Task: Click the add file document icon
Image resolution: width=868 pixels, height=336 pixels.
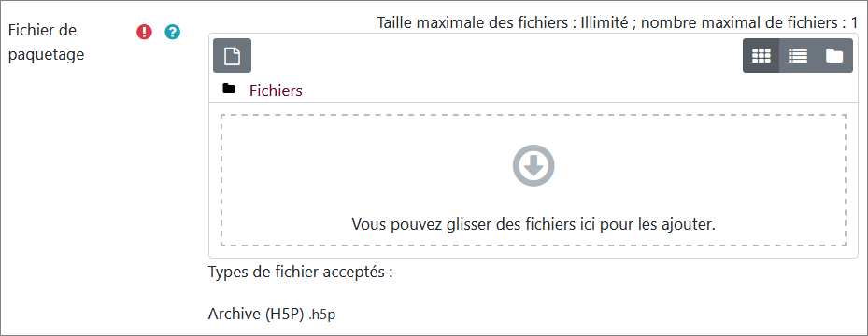Action: click(232, 56)
